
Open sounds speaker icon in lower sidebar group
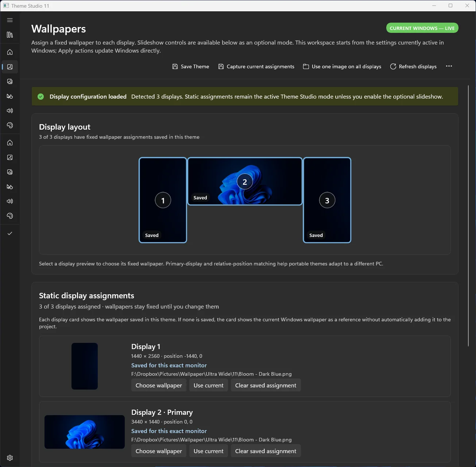click(x=10, y=201)
